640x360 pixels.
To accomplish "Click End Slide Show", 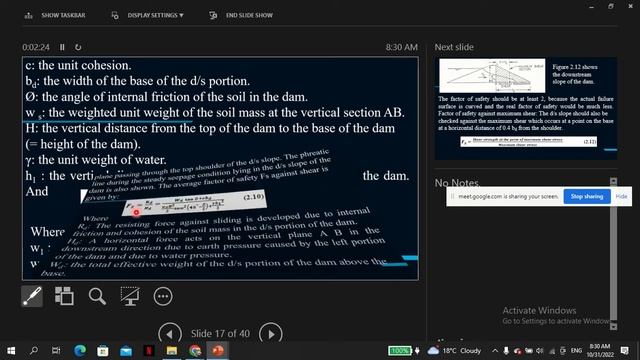I will click(x=241, y=15).
